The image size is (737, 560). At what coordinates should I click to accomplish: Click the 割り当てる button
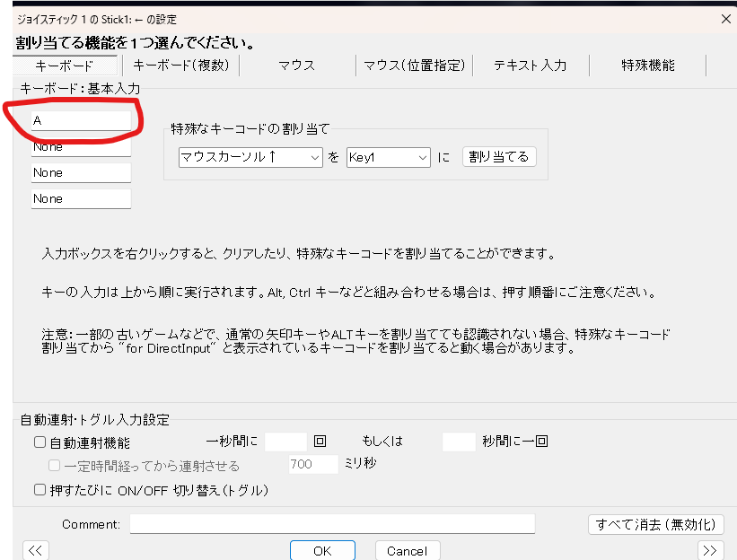coord(499,156)
